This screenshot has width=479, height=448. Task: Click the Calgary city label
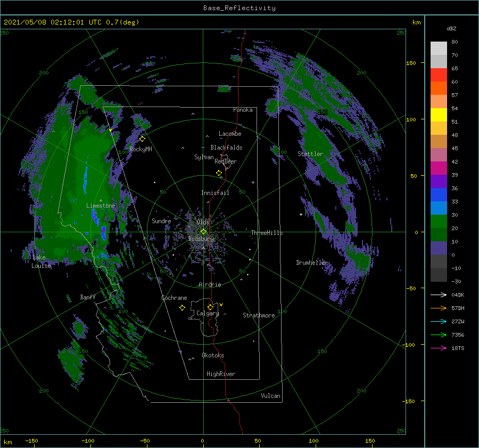click(x=208, y=313)
